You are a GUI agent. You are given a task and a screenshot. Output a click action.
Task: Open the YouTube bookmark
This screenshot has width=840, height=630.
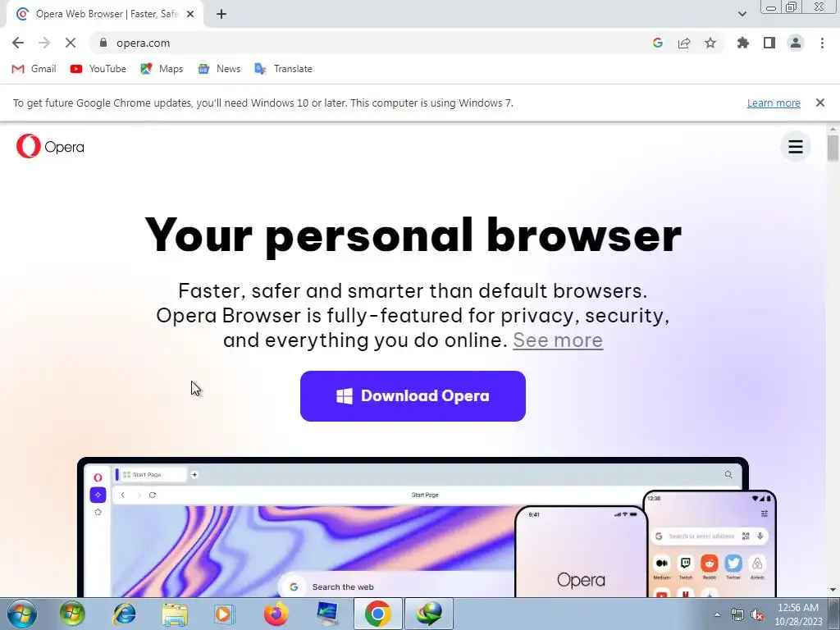[98, 69]
